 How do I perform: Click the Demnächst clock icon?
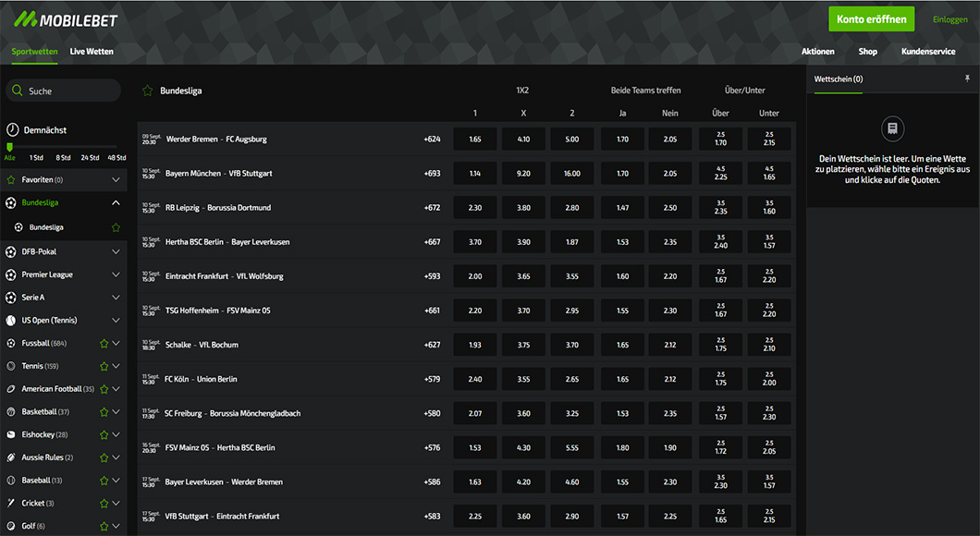tap(13, 130)
